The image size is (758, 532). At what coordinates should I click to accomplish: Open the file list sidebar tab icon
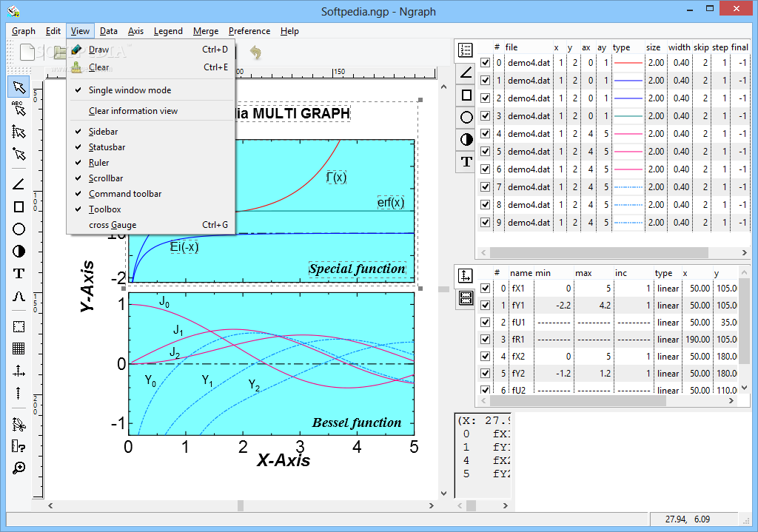466,50
